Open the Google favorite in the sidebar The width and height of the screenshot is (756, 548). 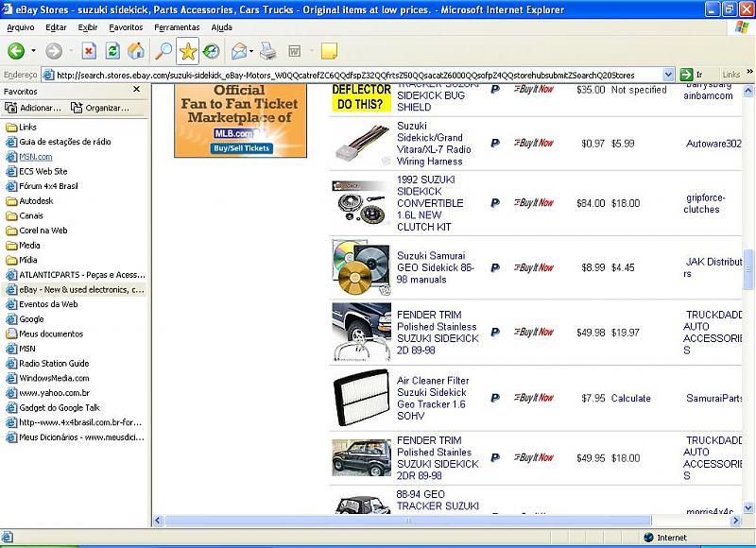pyautogui.click(x=26, y=319)
